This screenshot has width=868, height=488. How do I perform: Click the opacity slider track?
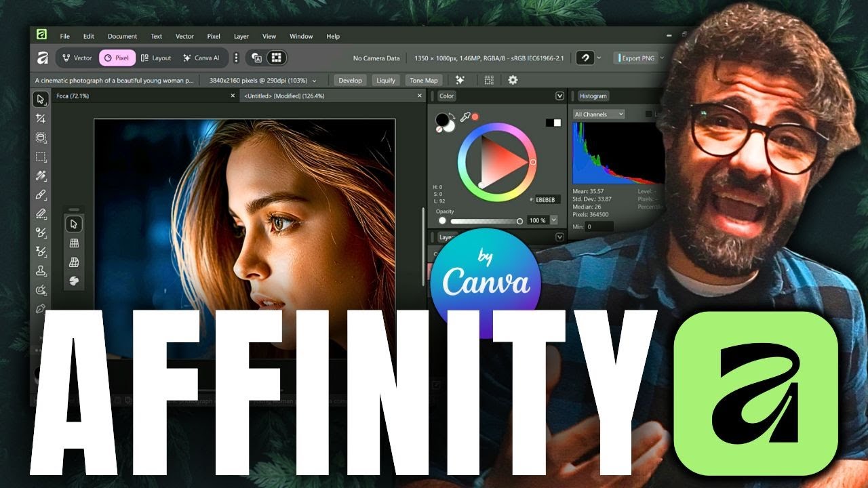pos(486,221)
